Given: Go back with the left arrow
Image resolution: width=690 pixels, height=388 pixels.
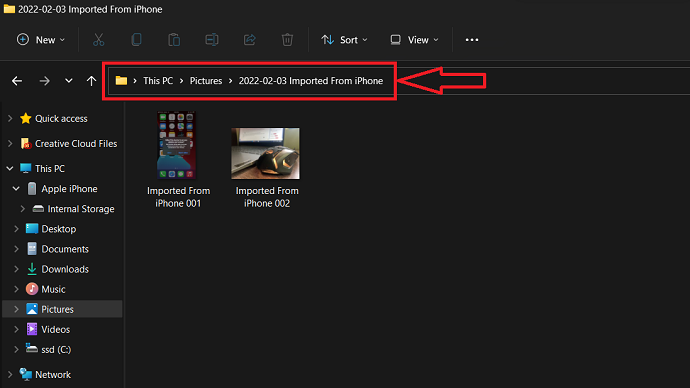Looking at the screenshot, I should (x=17, y=81).
